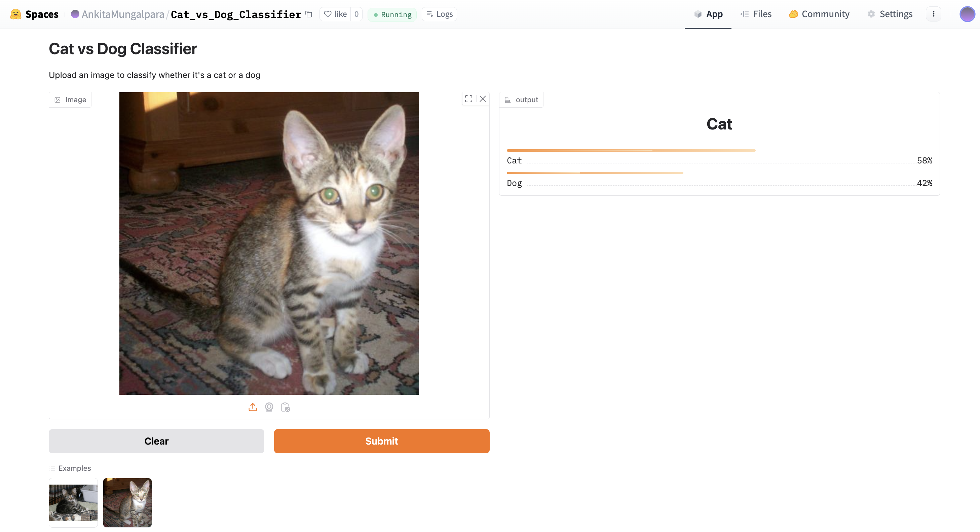Select the first example thumbnail with cage
Image resolution: width=980 pixels, height=532 pixels.
coord(73,502)
